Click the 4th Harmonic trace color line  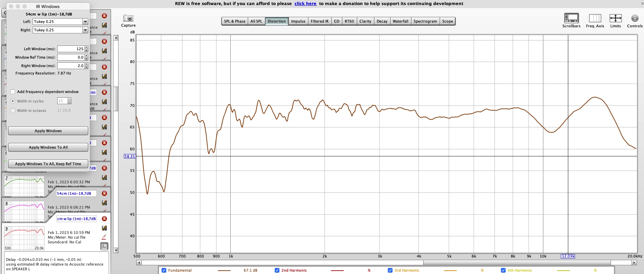(x=564, y=271)
